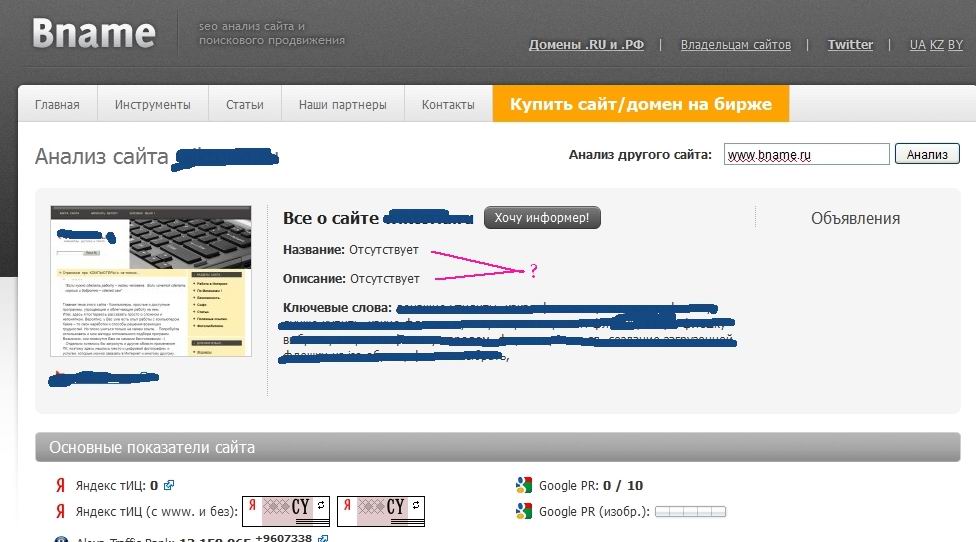Click the Объявления heading
Screen dimensions: 976x542
855,218
